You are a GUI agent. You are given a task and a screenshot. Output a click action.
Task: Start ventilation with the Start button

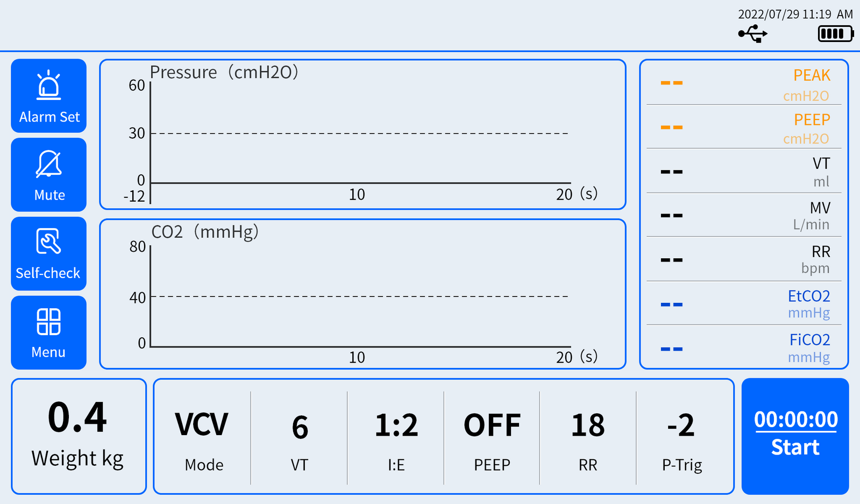coord(795,436)
